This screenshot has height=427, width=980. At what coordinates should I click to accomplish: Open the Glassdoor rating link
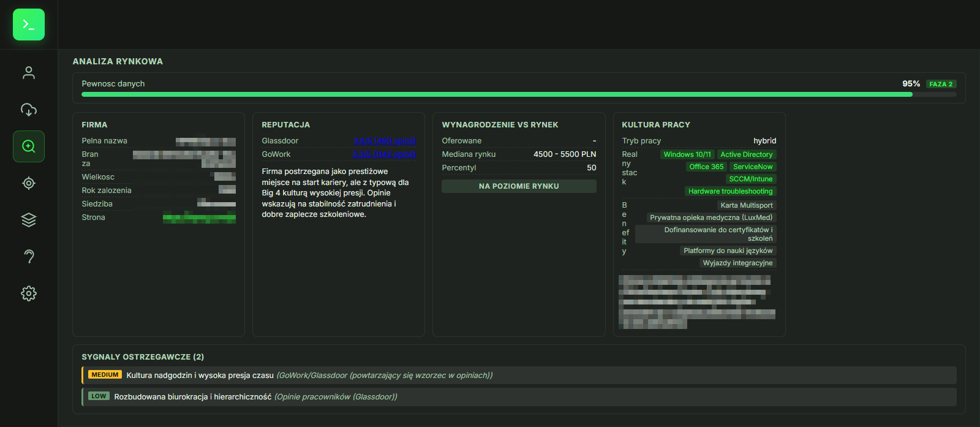tap(384, 141)
